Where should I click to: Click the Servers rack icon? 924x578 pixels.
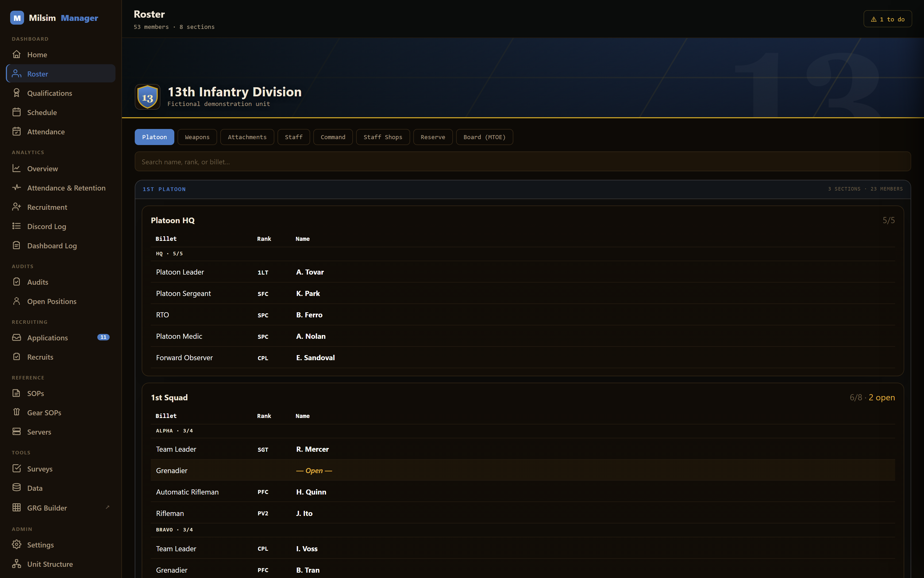[16, 432]
